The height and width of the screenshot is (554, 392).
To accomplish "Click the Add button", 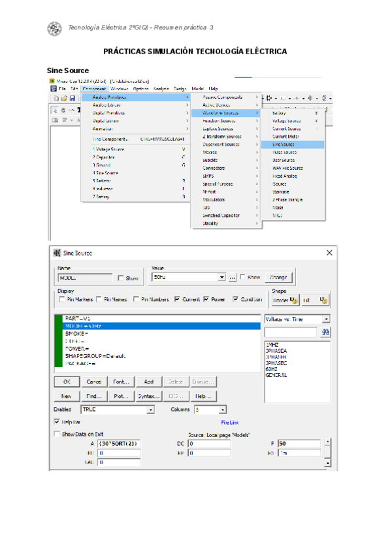I will coord(149,382).
